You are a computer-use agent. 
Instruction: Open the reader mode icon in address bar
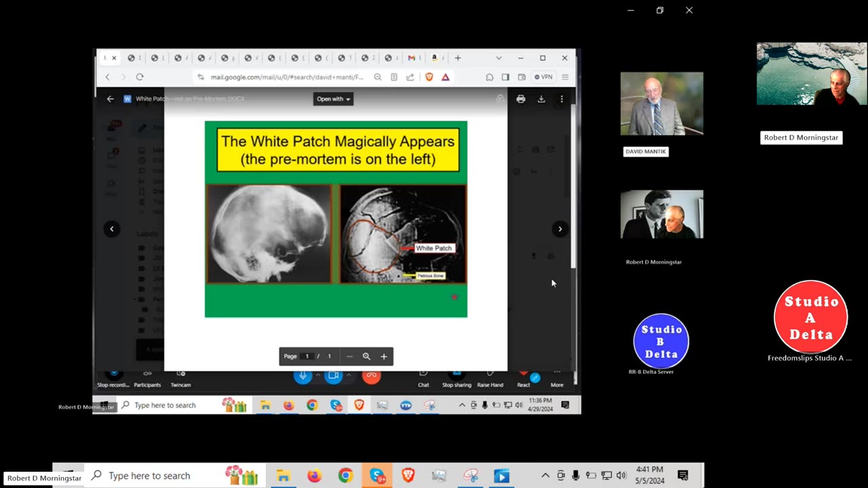(x=394, y=77)
